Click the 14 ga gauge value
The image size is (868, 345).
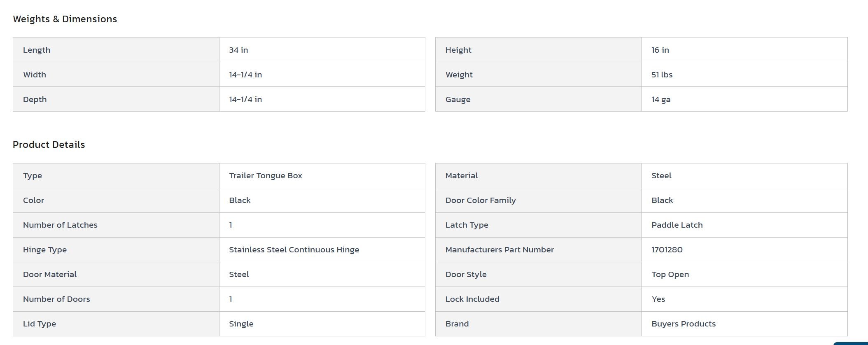(x=661, y=99)
